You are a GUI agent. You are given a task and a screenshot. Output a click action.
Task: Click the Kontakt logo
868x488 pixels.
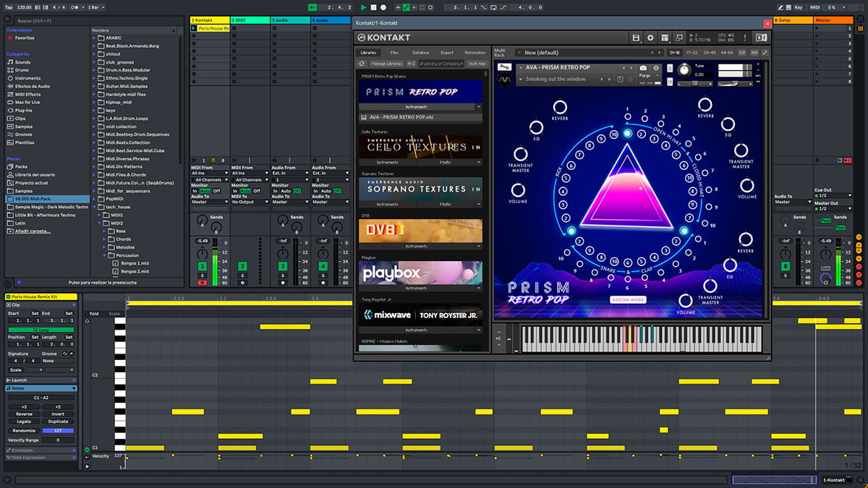tap(383, 38)
